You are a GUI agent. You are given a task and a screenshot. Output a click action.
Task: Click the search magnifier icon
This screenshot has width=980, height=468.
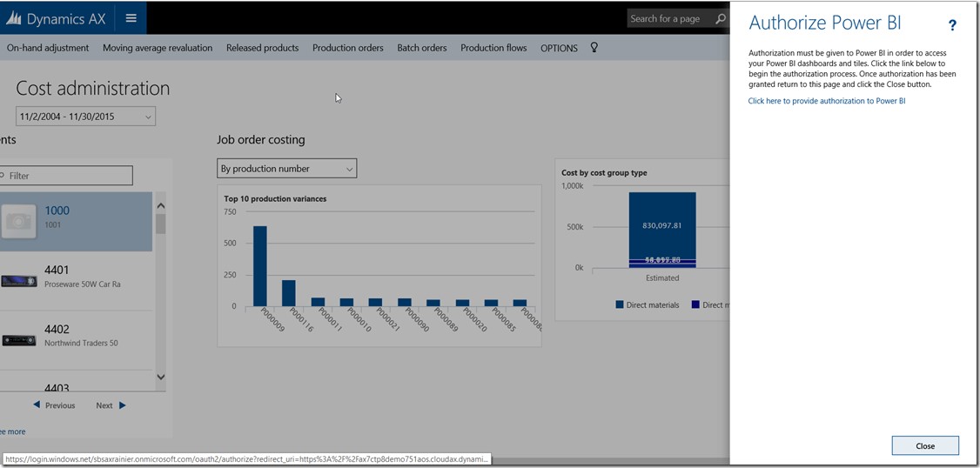click(720, 18)
